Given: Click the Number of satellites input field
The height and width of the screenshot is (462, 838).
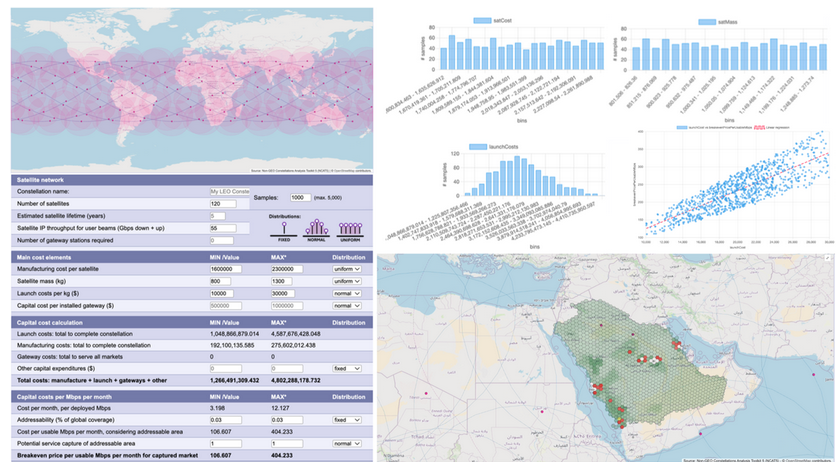Looking at the screenshot, I should pos(222,203).
